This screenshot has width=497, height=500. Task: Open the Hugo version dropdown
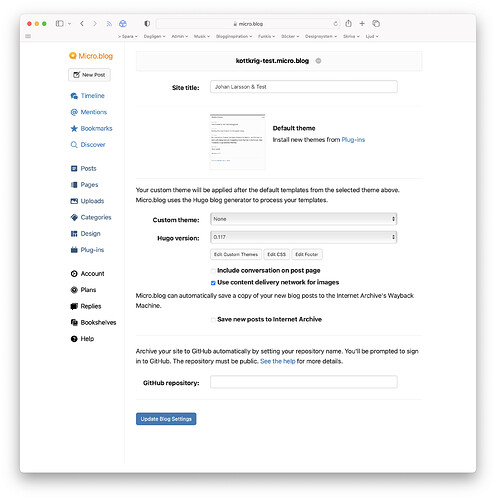point(303,237)
